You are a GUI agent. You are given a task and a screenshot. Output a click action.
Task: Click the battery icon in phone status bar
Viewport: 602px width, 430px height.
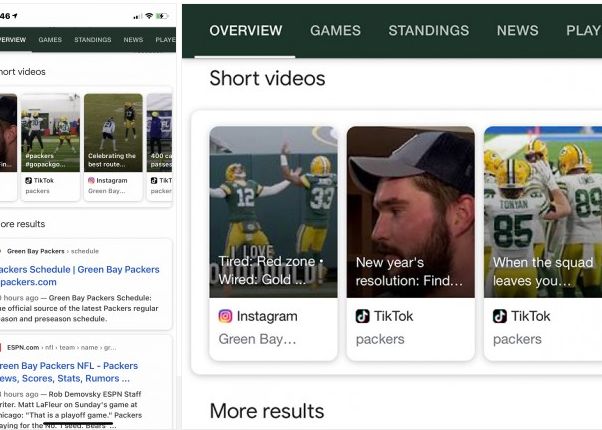pyautogui.click(x=163, y=16)
